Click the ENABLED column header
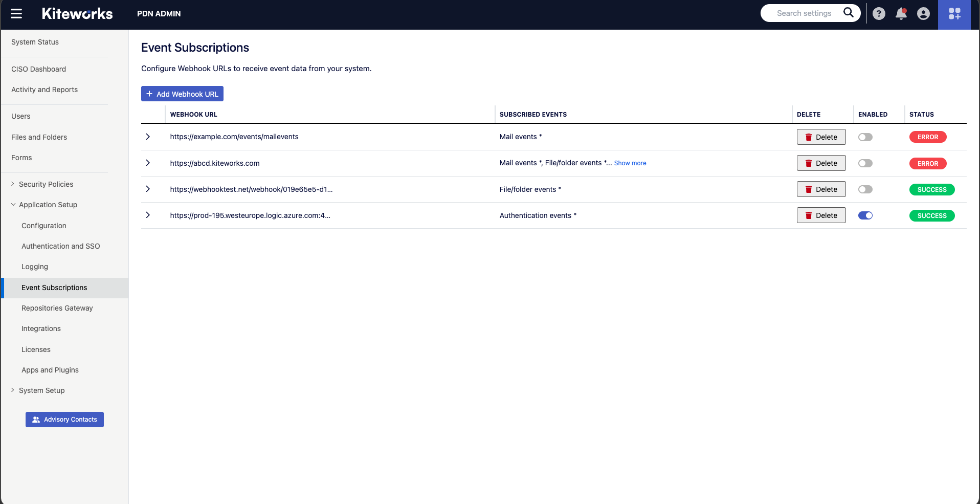The image size is (980, 504). point(873,115)
